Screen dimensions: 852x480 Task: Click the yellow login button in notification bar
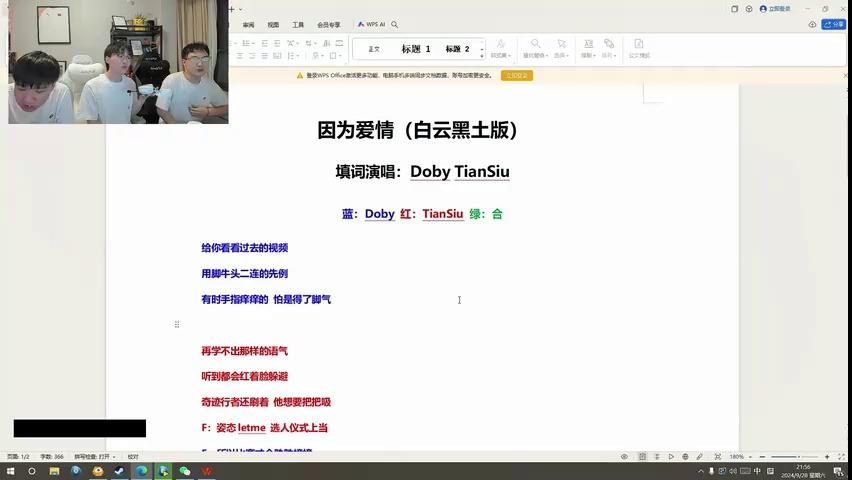pyautogui.click(x=517, y=76)
